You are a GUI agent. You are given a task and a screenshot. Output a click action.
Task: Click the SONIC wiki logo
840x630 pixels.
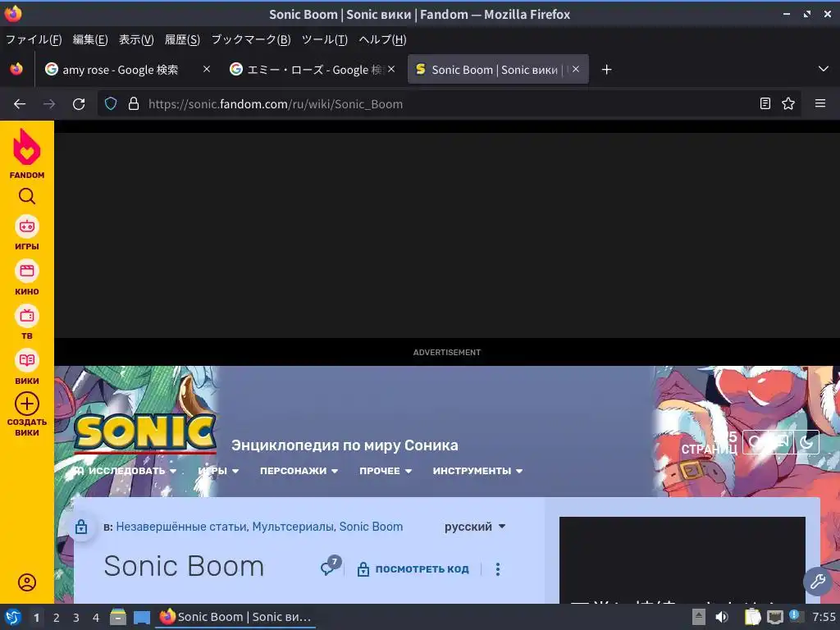[x=144, y=432]
